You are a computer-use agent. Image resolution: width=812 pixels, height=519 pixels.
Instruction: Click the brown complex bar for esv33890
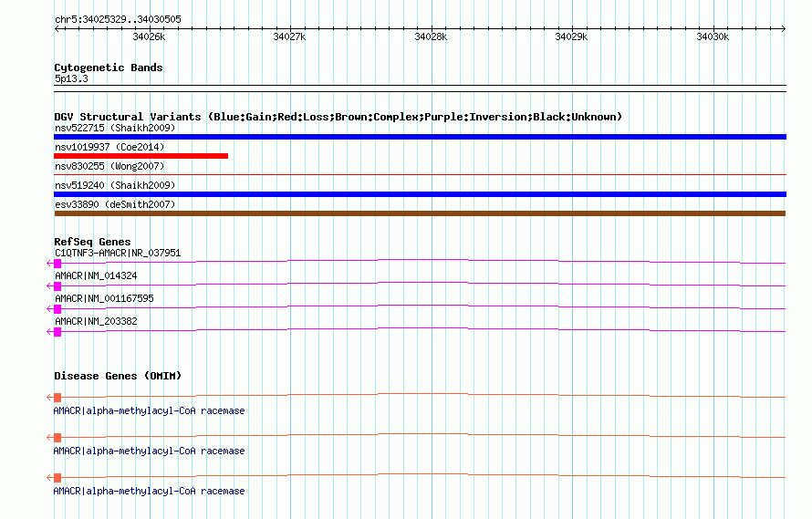pyautogui.click(x=420, y=213)
